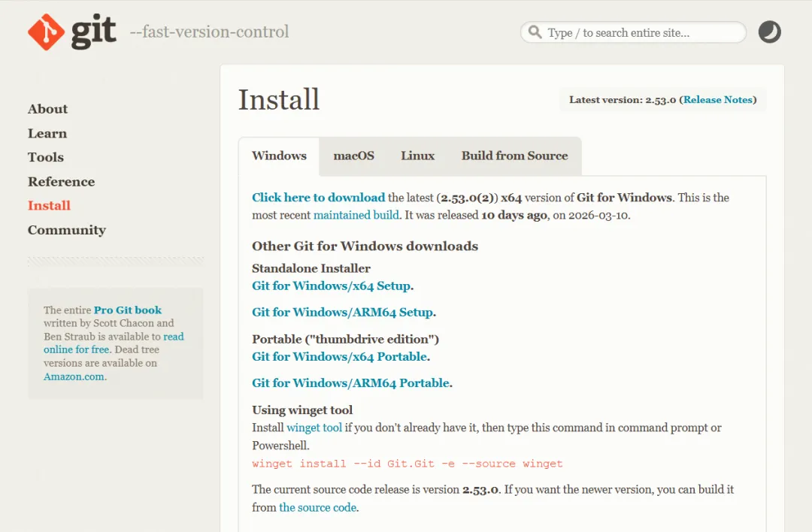Click the winget install command text

pyautogui.click(x=407, y=464)
